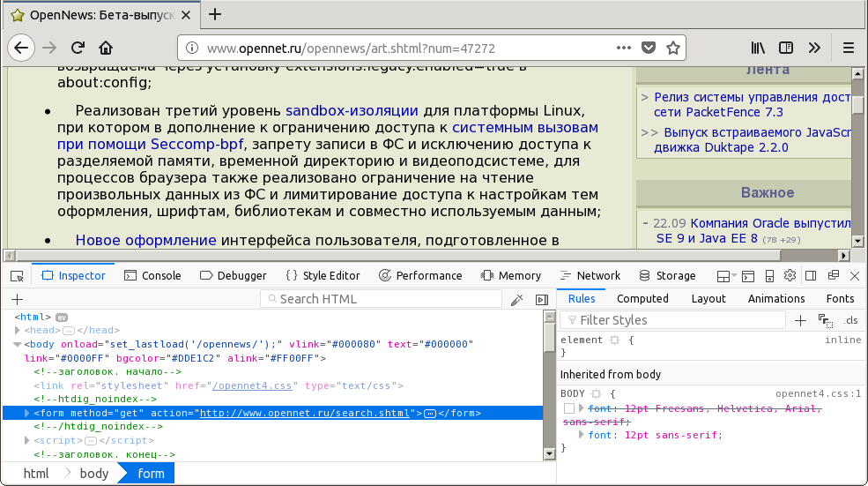Open the PacketFence 7.3 release link
Screen dimensions: 868x486
(752, 105)
